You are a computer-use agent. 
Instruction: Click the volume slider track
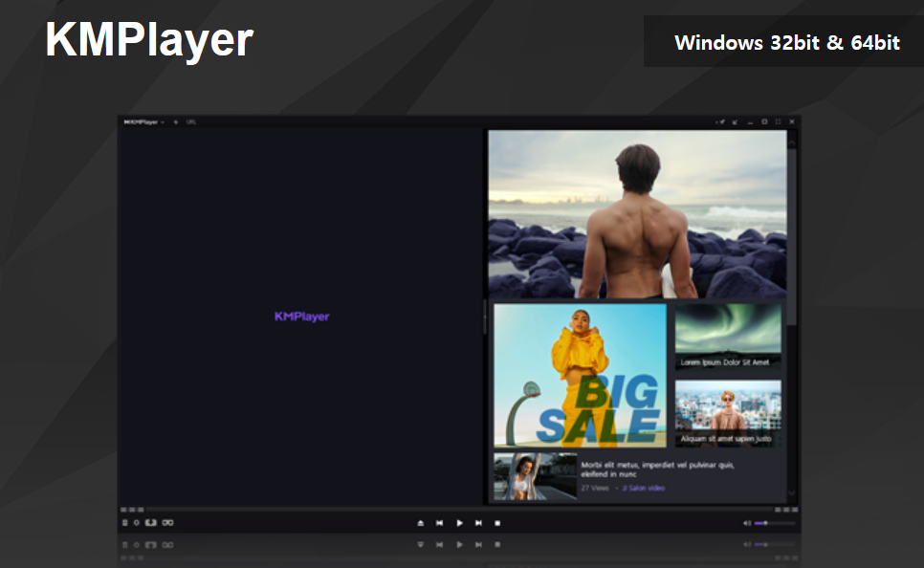(775, 523)
